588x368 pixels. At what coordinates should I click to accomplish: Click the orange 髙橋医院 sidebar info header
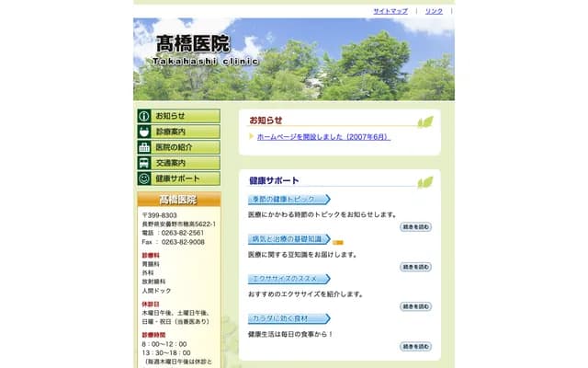click(179, 200)
